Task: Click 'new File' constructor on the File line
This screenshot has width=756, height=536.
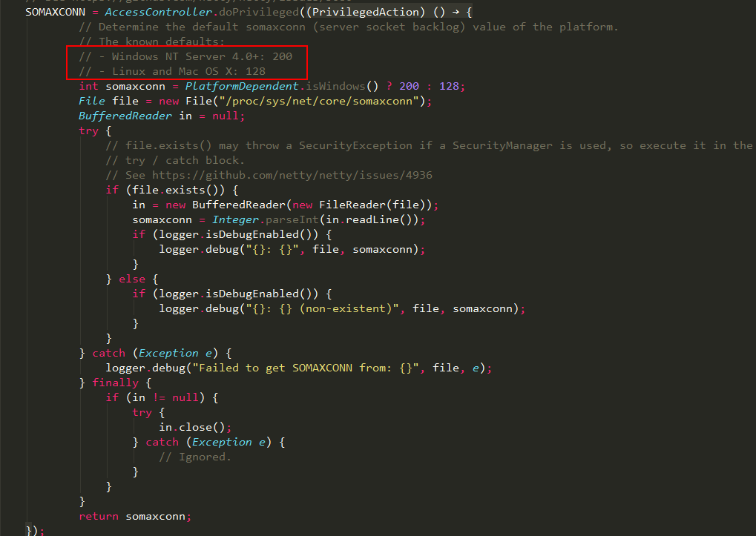Action: (x=185, y=101)
